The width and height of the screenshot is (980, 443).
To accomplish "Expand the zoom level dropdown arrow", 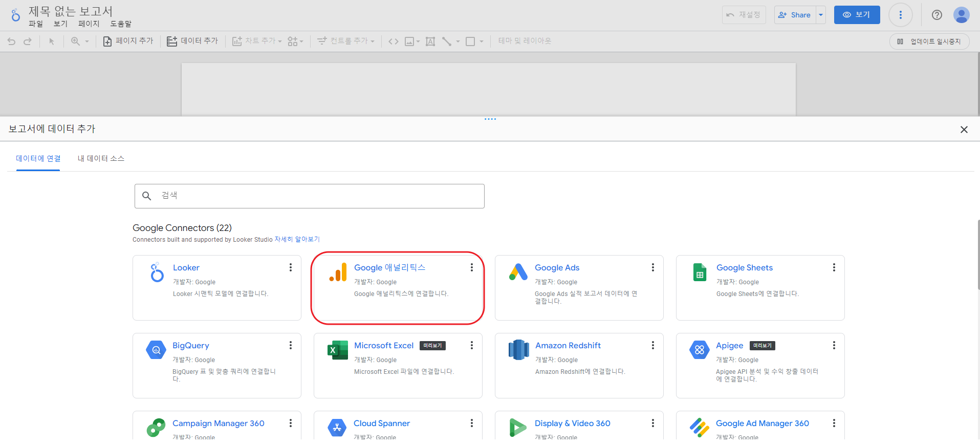I will pos(87,41).
